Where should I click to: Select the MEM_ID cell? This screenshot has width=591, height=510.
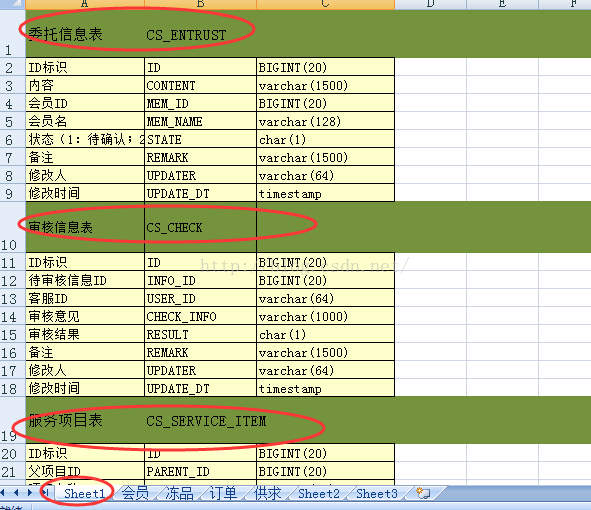coord(200,103)
